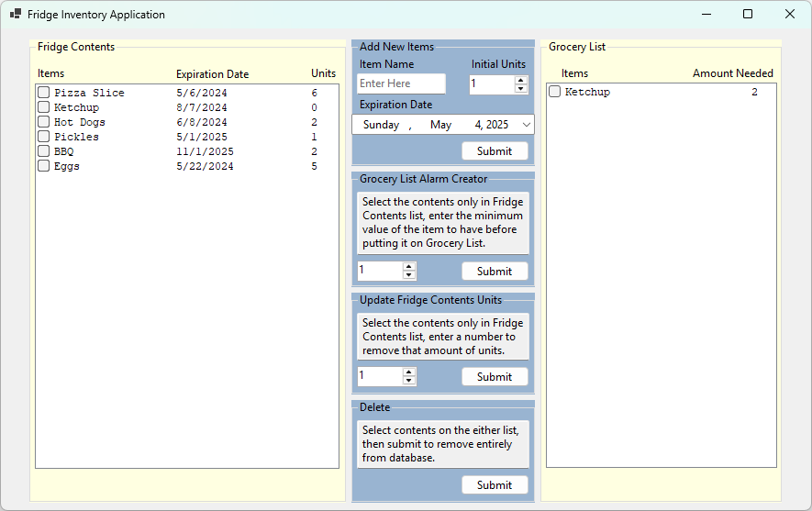The image size is (812, 511).
Task: Click Eggs expiration date 5/22/2024
Action: [205, 166]
